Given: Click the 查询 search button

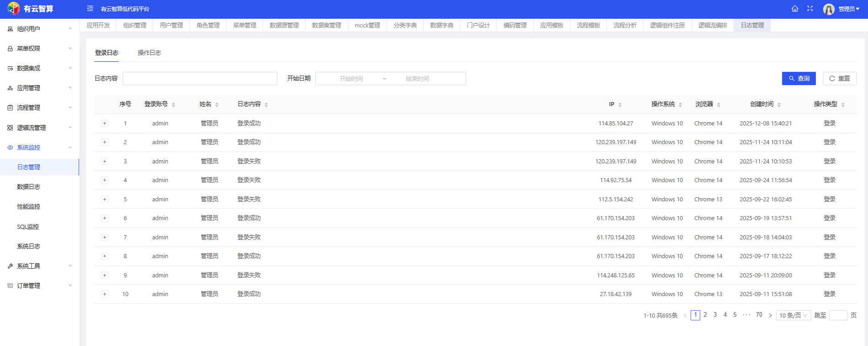Looking at the screenshot, I should 799,79.
